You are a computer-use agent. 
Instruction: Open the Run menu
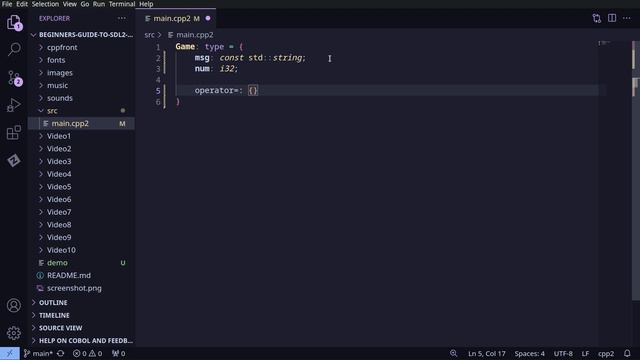99,4
